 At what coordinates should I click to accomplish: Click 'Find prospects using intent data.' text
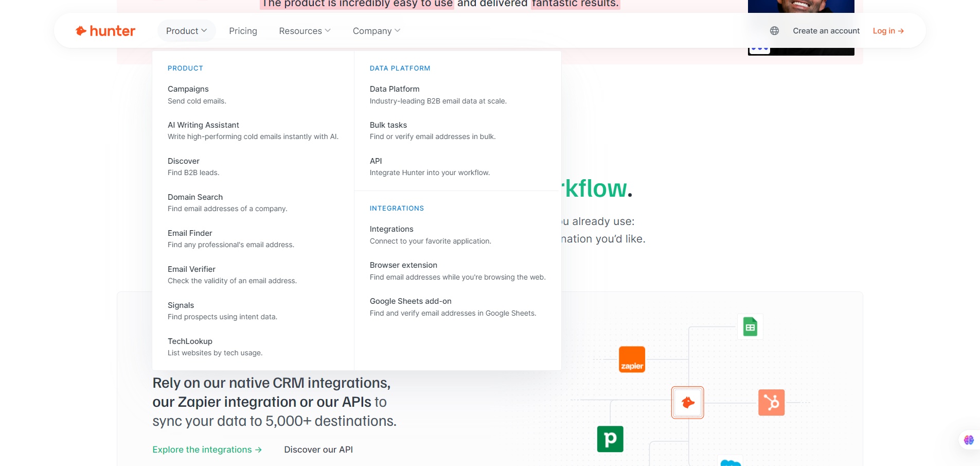pyautogui.click(x=222, y=317)
